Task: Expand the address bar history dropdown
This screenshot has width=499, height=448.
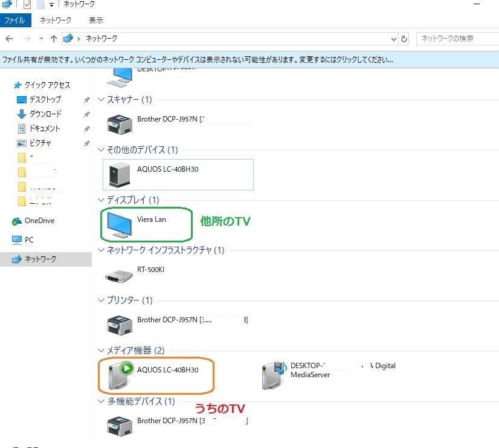Action: tap(394, 39)
